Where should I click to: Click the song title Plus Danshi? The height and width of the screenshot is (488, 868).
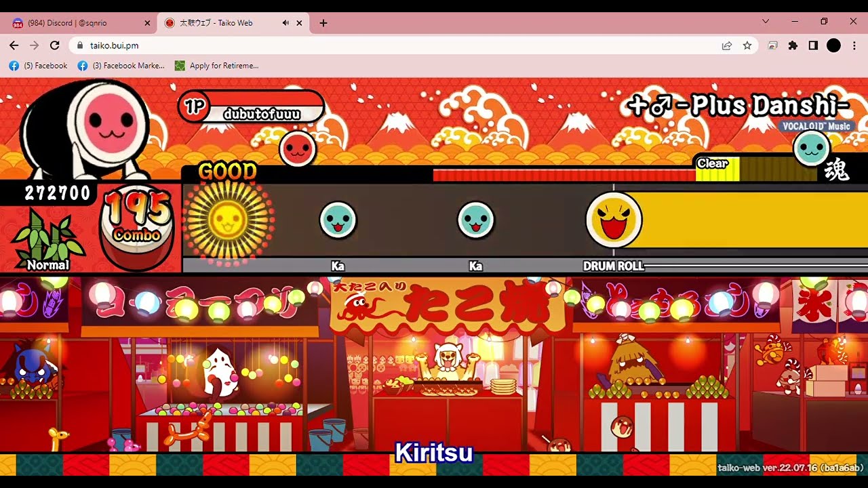(x=738, y=106)
